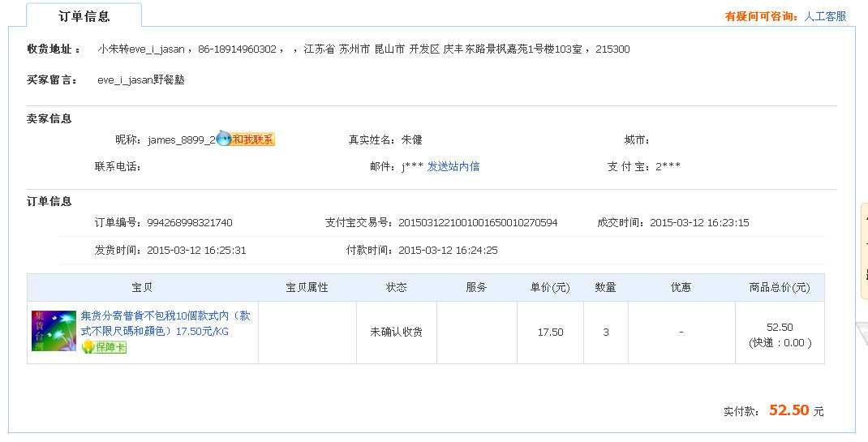This screenshot has height=442, width=868.
Task: Click the 状态 column header
Action: point(396,287)
